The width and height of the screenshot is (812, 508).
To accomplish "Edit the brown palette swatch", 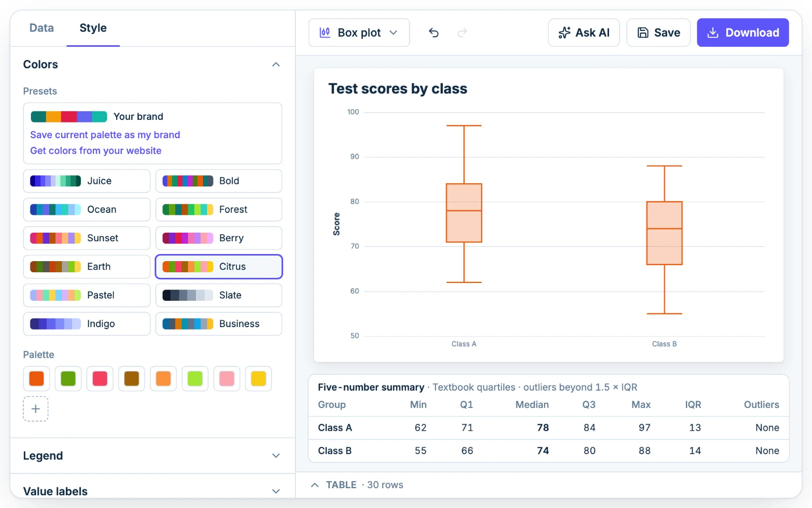I will (131, 378).
